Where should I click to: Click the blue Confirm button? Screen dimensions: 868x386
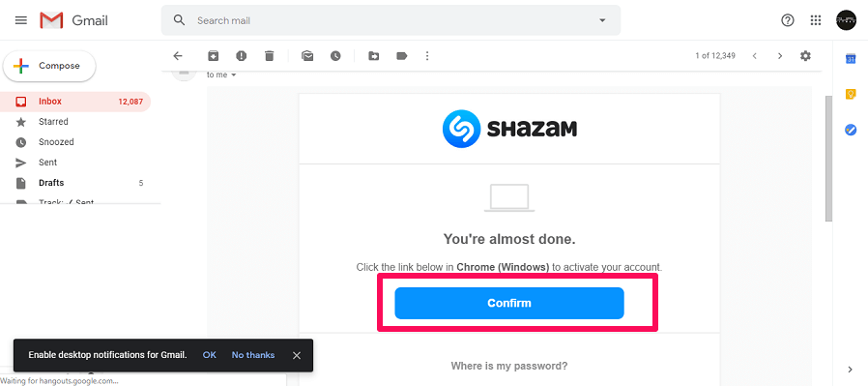tap(509, 303)
